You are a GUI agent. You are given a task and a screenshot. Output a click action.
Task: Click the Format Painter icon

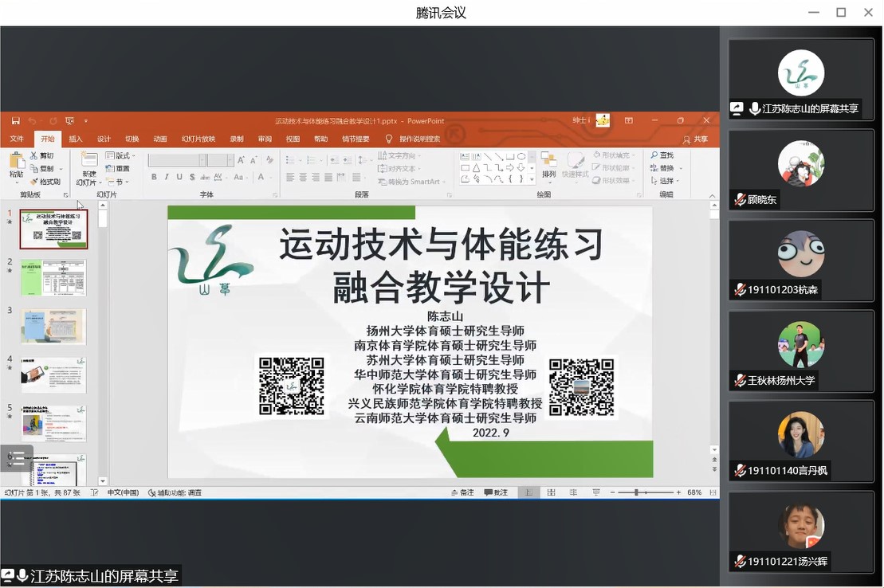pyautogui.click(x=45, y=182)
